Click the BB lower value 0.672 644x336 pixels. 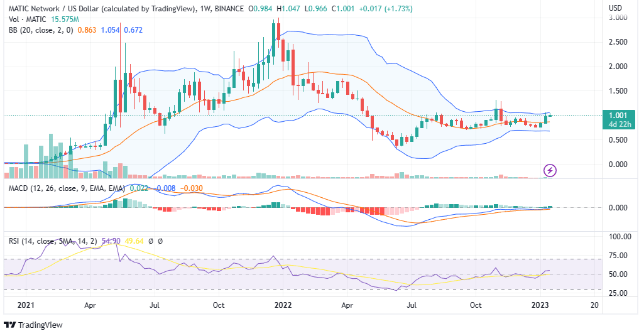click(133, 30)
